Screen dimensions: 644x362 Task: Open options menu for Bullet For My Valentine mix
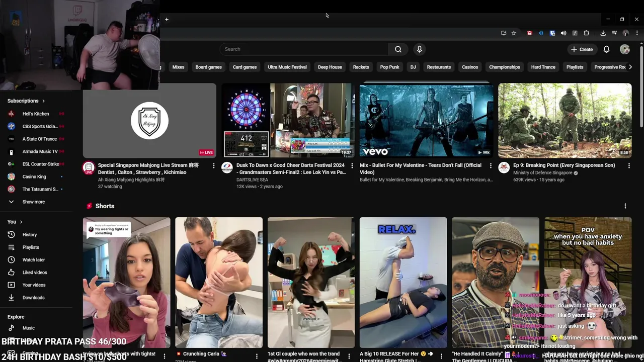coord(491,165)
